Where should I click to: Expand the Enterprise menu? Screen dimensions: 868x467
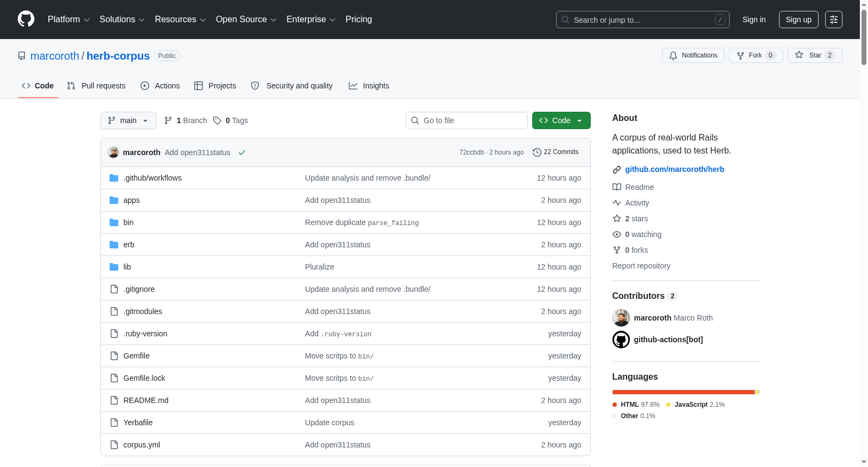click(311, 20)
